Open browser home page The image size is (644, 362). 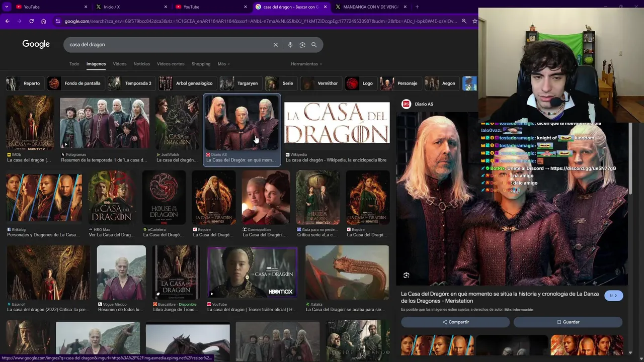(x=44, y=21)
